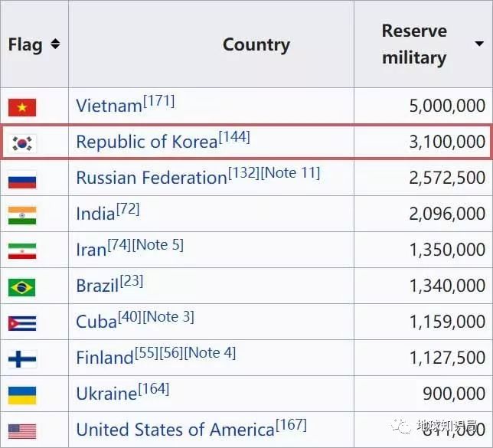Sort by Reserve military column arrow
The height and width of the screenshot is (448, 493).
click(478, 44)
